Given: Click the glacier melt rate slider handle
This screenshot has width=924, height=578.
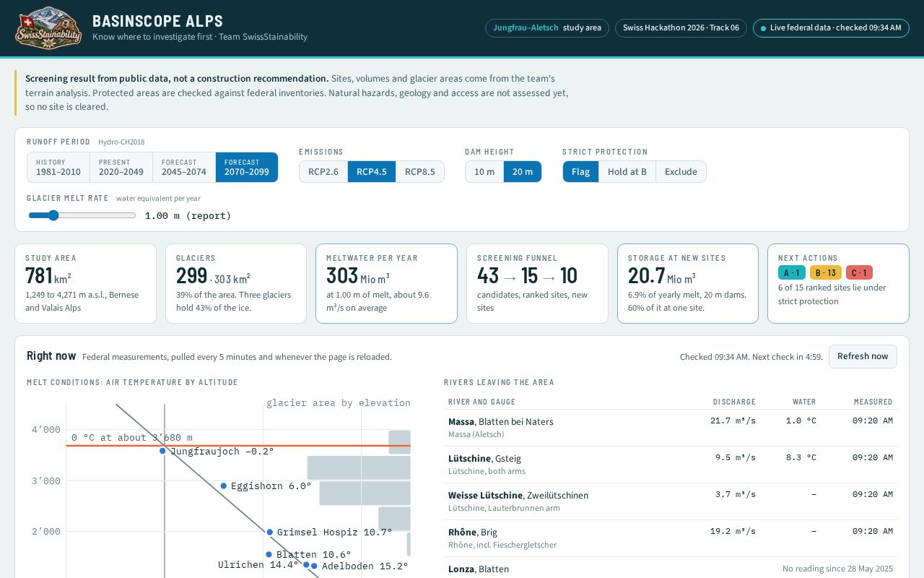Looking at the screenshot, I should click(x=53, y=215).
